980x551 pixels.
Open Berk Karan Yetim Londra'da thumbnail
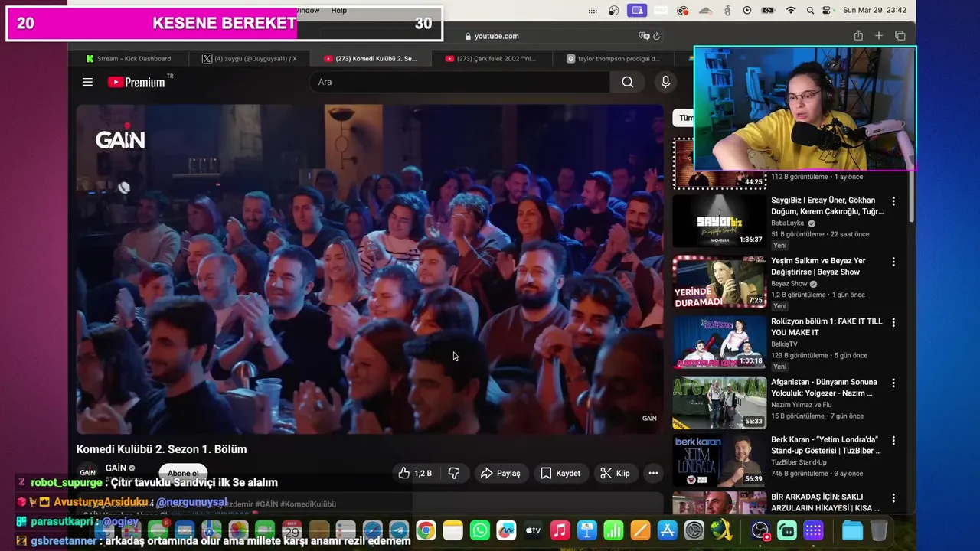720,460
